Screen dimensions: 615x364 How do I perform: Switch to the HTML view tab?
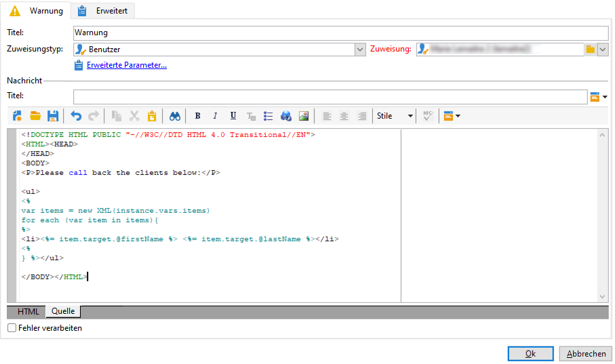coord(28,311)
